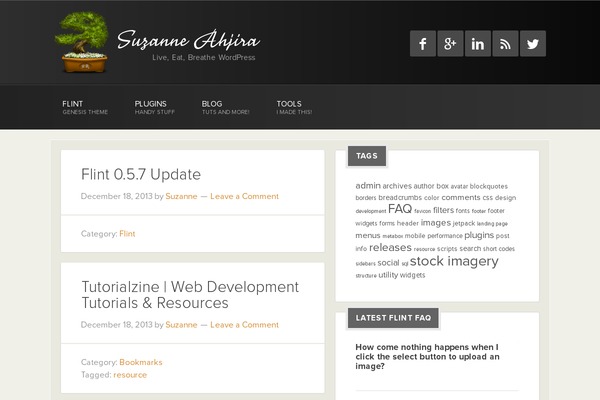Open the Flint Genesis Theme menu
The image size is (600, 400).
pyautogui.click(x=82, y=107)
